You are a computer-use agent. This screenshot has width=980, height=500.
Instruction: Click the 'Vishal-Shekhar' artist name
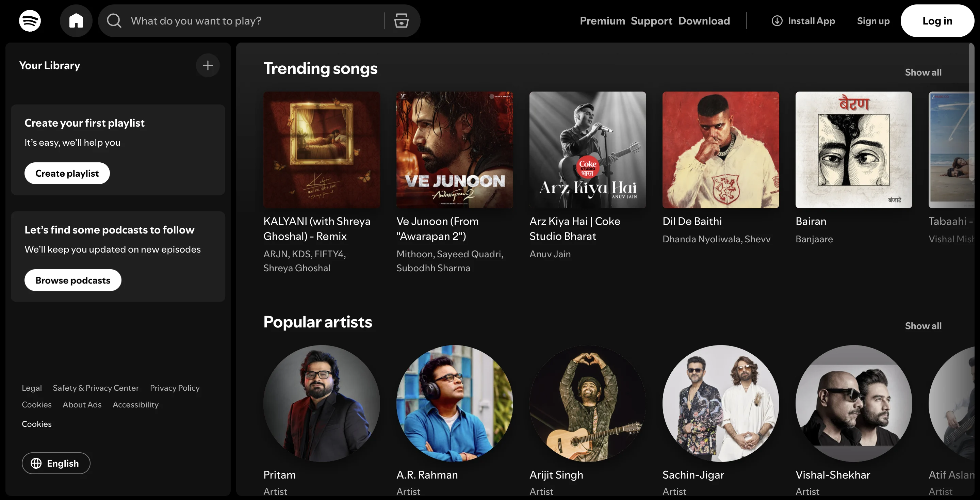pos(833,475)
